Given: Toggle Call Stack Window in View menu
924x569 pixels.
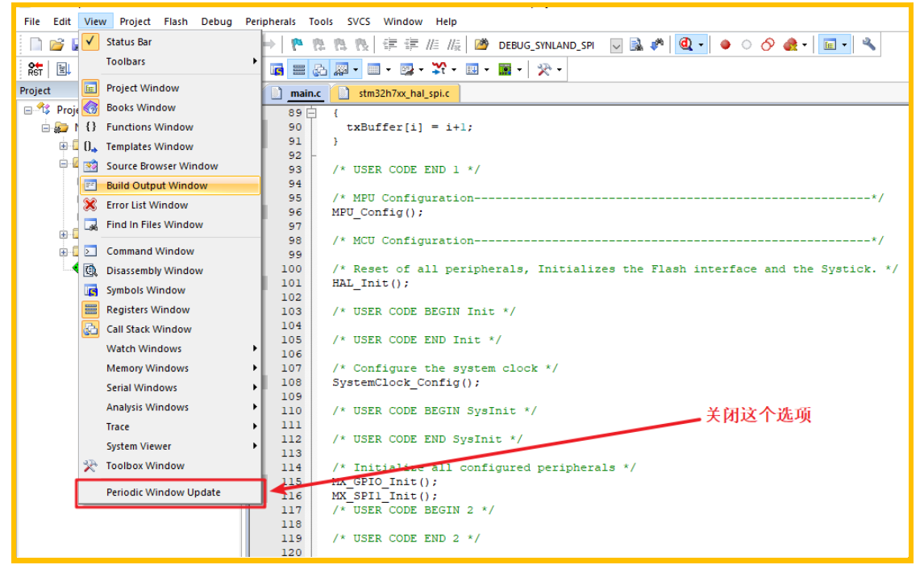Looking at the screenshot, I should point(170,329).
